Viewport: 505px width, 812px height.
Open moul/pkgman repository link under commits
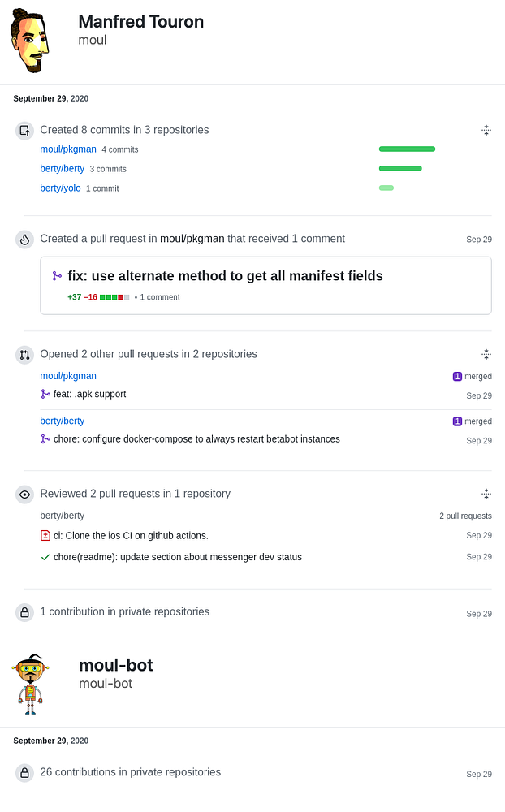[68, 149]
